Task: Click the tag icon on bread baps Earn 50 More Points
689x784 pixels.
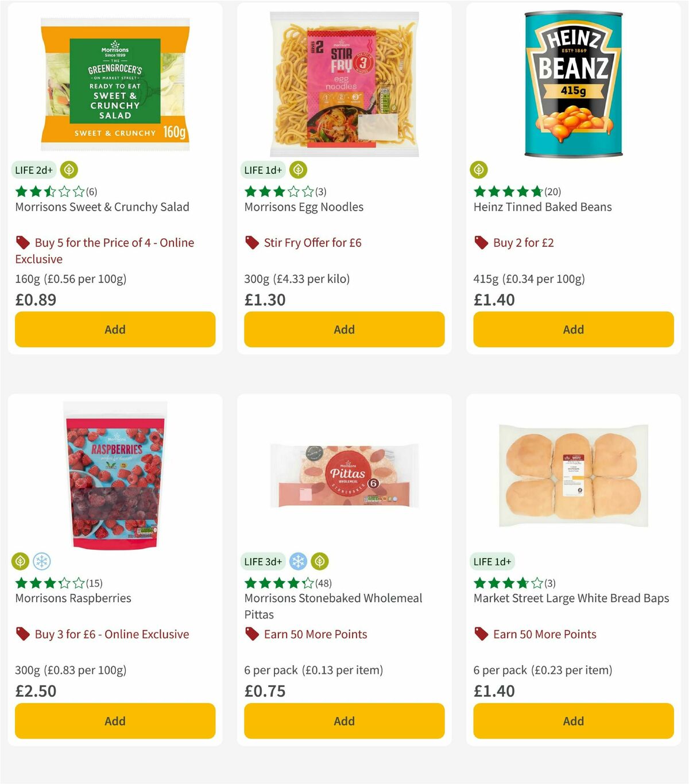Action: [480, 634]
